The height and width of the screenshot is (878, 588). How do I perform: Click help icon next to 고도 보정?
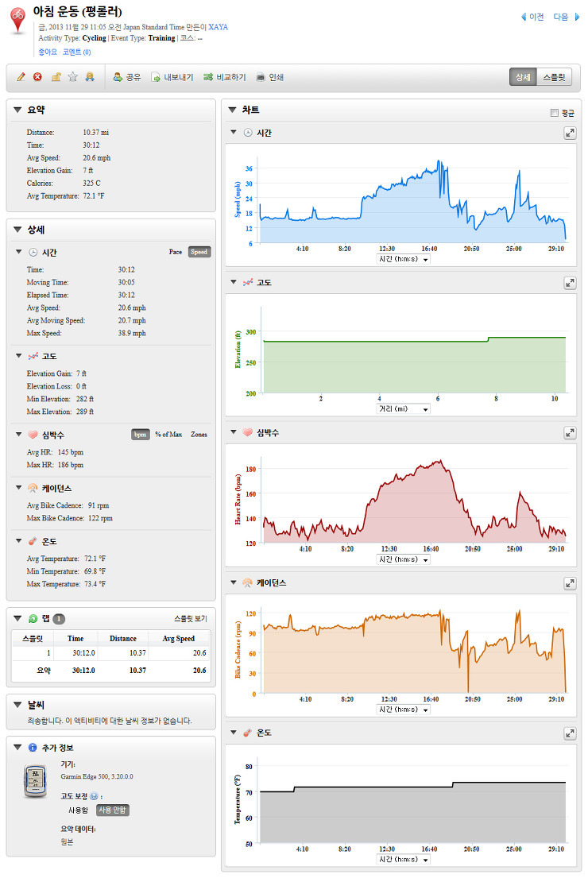[x=94, y=796]
